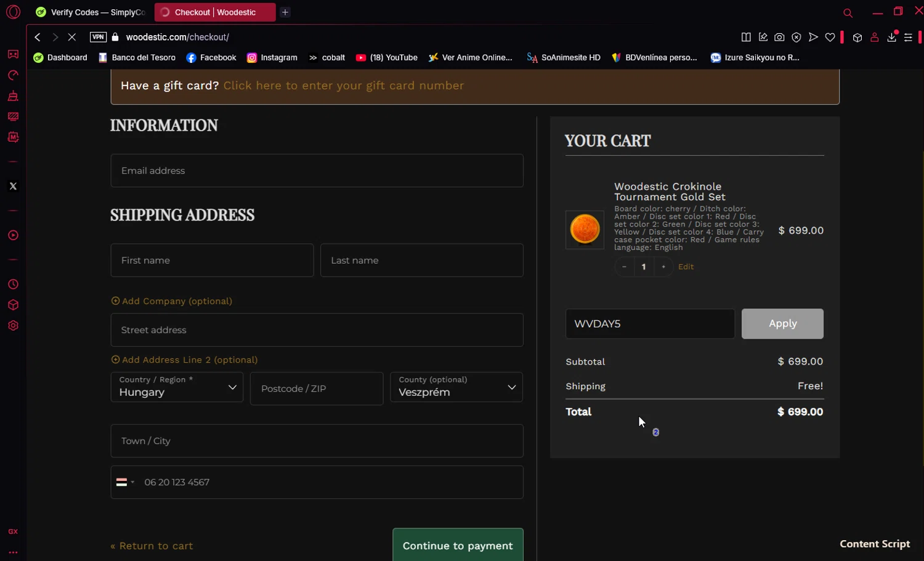Open the Country / Region dropdown
The width and height of the screenshot is (924, 561).
[177, 387]
